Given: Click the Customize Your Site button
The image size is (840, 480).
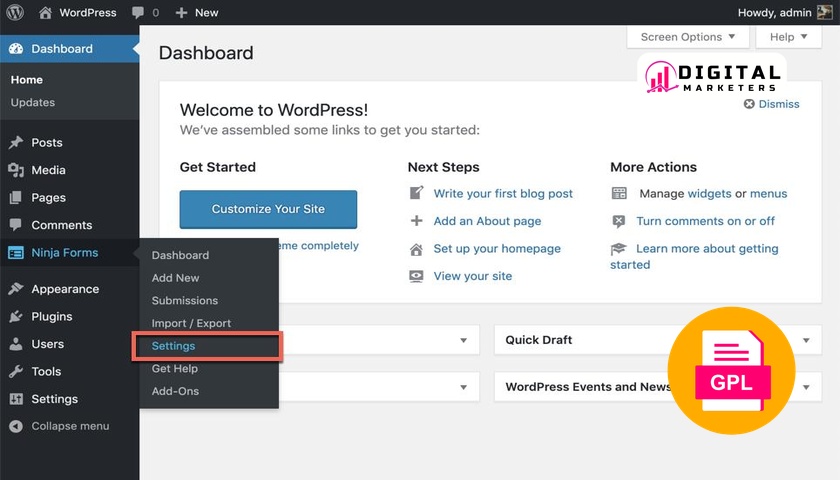Looking at the screenshot, I should point(268,209).
